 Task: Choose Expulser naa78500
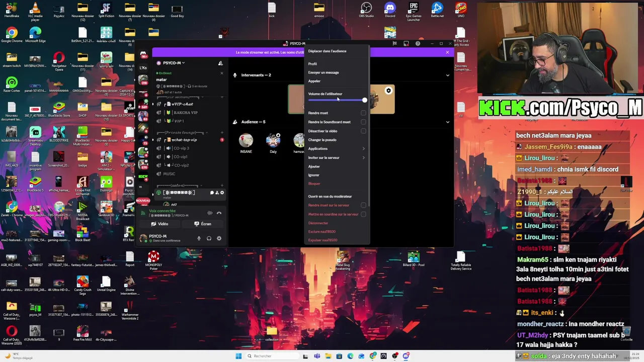(x=323, y=240)
